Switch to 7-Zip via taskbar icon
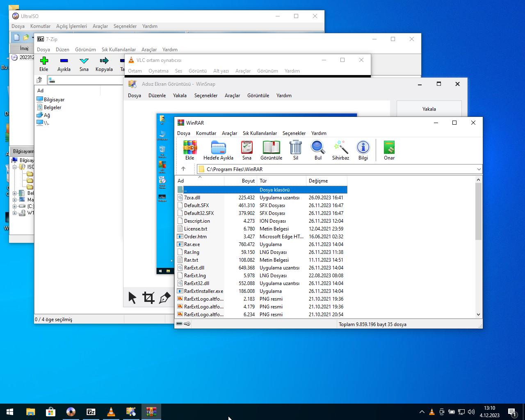 (91, 412)
